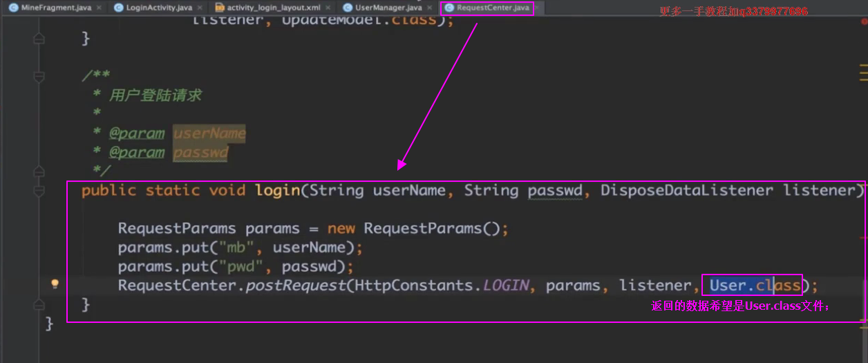
Task: Collapse the Javadoc at its closing fold marker
Action: coord(39,171)
